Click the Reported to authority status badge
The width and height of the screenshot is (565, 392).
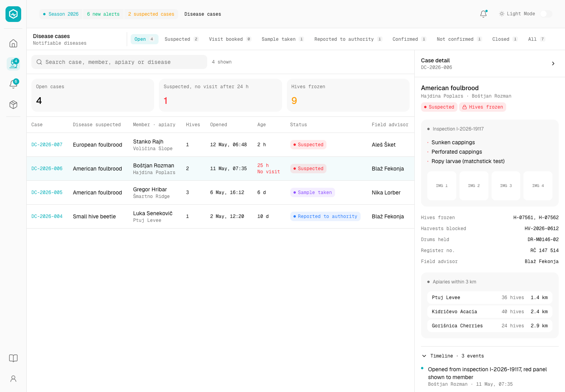tap(325, 216)
